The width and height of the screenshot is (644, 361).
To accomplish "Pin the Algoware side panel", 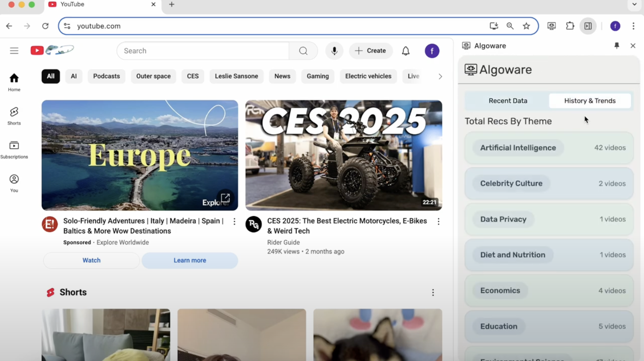I will [x=617, y=46].
